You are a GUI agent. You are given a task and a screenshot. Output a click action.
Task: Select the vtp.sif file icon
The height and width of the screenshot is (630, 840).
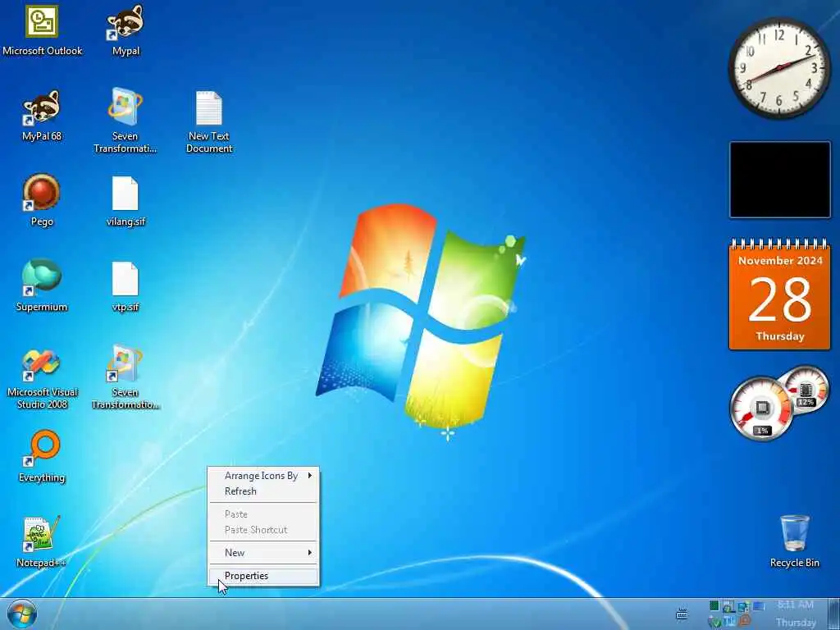[126, 286]
